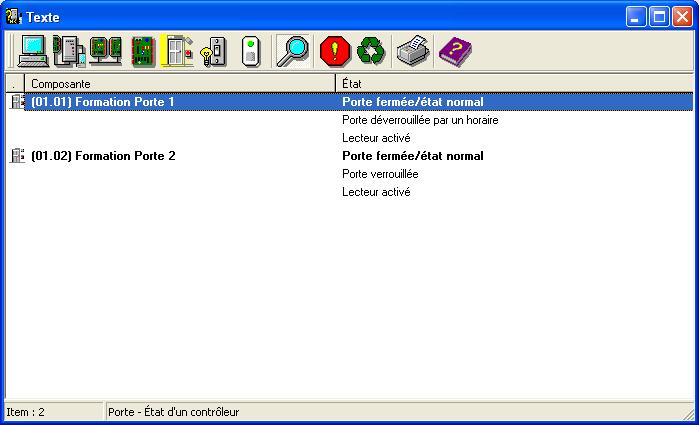Click 'Porte - État d'un contrôleur' status text
This screenshot has width=699, height=425.
pos(173,412)
